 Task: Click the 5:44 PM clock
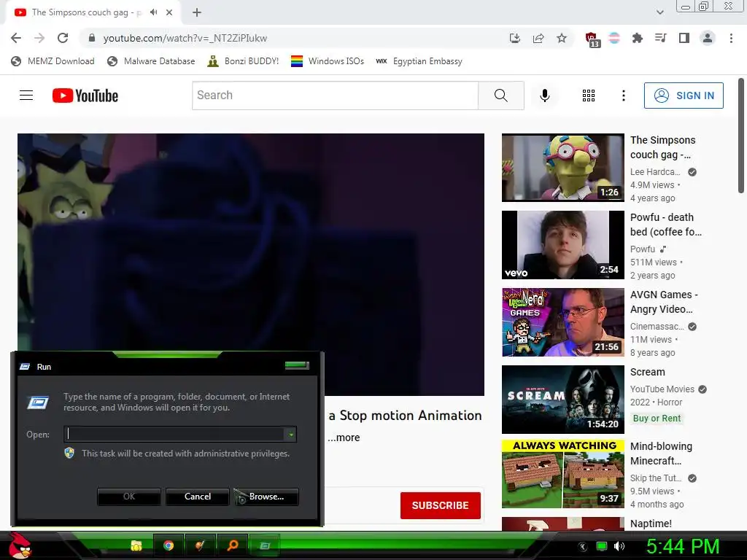(683, 546)
